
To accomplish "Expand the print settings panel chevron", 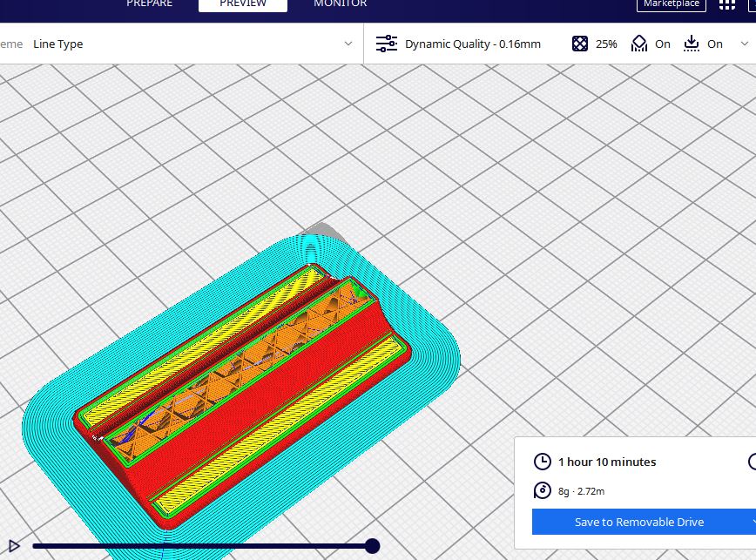I will coord(743,44).
